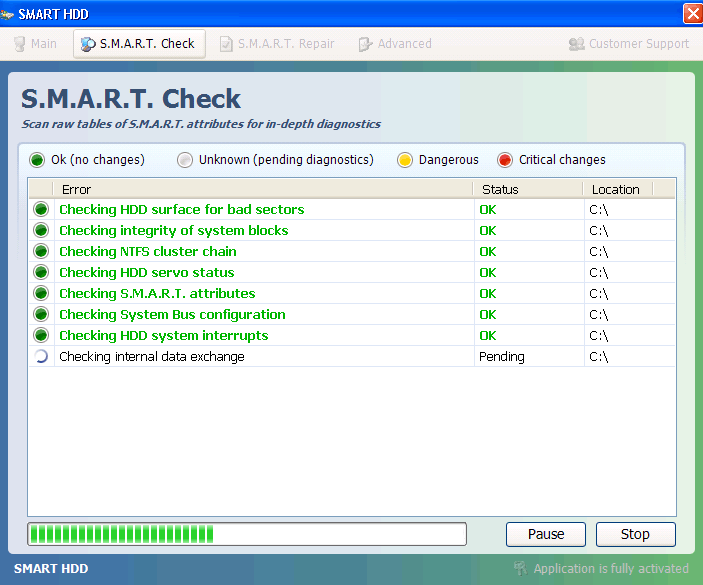Select the S.M.A.R.T. Check tab
Image resolution: width=703 pixels, height=585 pixels.
pos(138,44)
